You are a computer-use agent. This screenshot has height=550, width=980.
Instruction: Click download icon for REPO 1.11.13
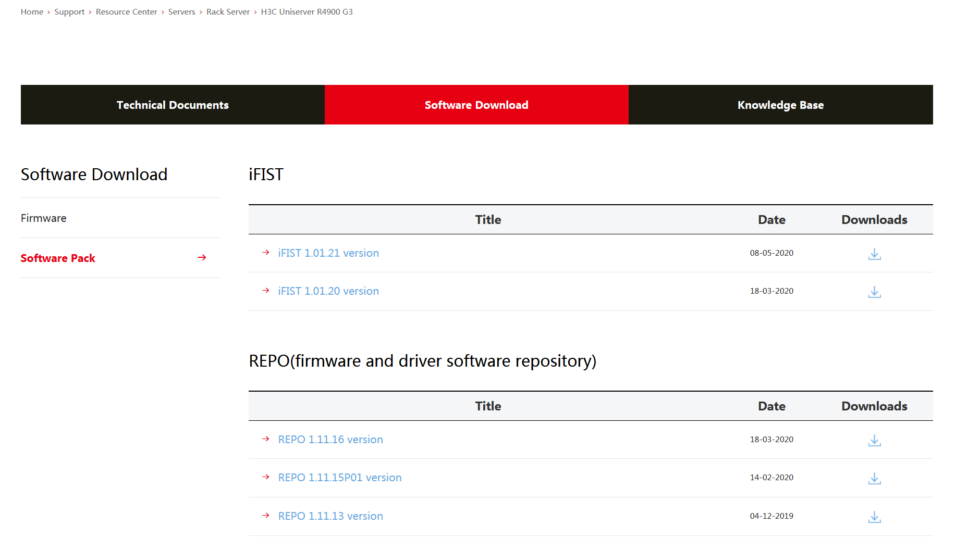pyautogui.click(x=874, y=517)
